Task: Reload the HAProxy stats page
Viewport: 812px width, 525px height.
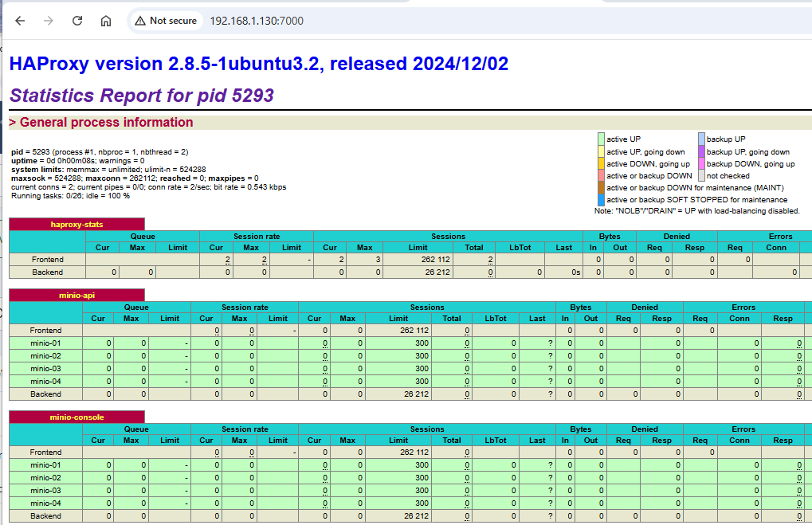Action: tap(77, 21)
